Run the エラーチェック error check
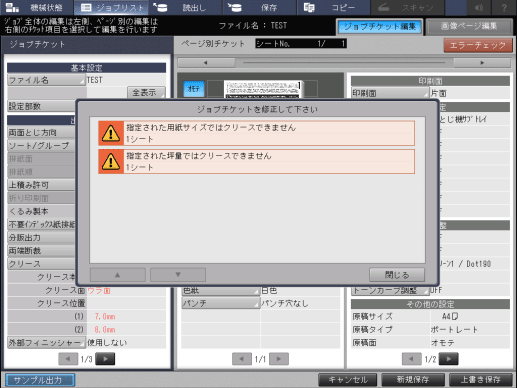 (x=478, y=45)
